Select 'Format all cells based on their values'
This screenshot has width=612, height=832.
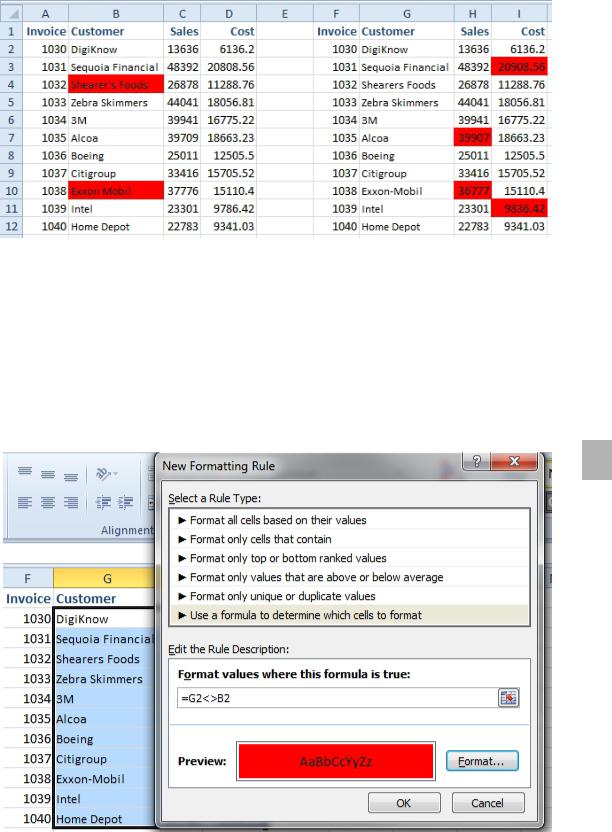tap(349, 520)
